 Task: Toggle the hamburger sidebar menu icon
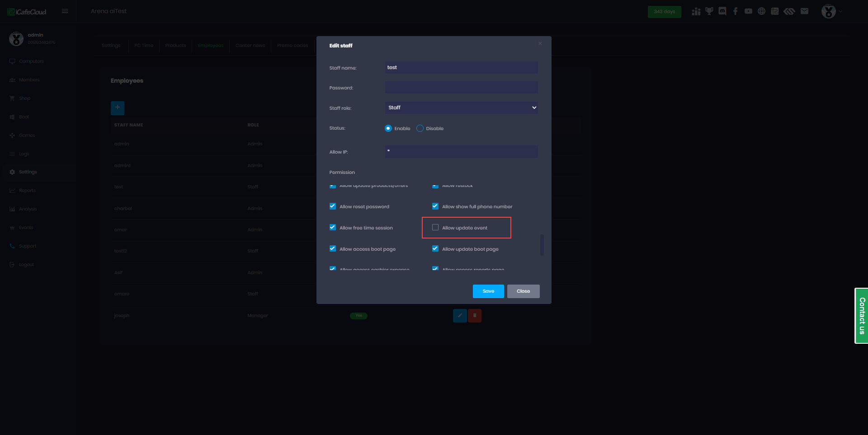65,11
